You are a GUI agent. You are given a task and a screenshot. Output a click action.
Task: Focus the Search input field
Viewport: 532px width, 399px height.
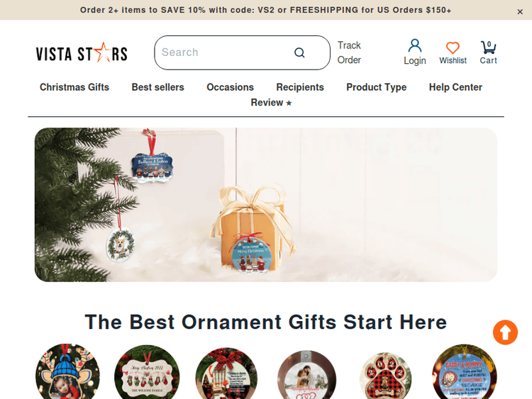click(224, 52)
